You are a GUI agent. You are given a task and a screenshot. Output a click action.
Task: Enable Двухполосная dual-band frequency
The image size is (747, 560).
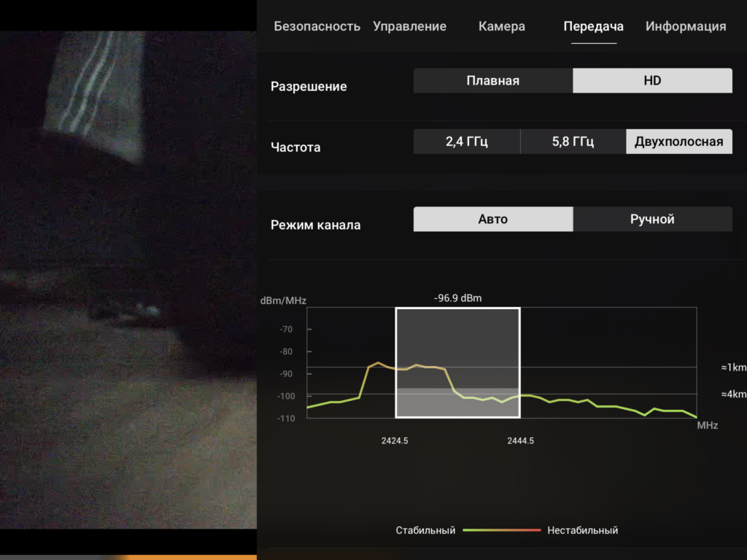(x=678, y=141)
